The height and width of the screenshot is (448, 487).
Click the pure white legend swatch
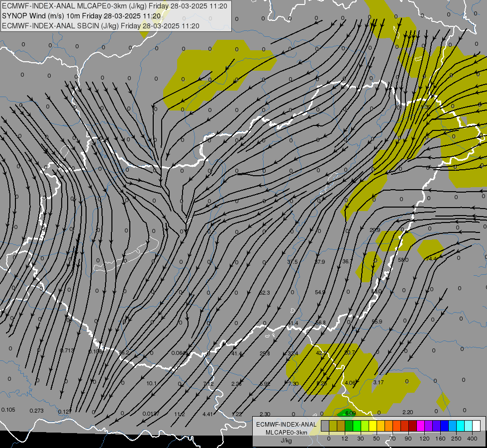point(477,426)
